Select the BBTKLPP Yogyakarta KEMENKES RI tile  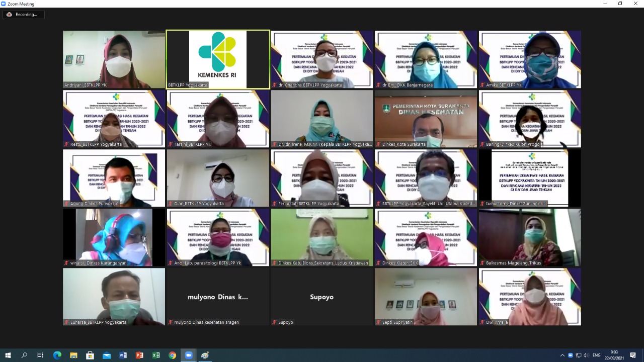click(218, 59)
